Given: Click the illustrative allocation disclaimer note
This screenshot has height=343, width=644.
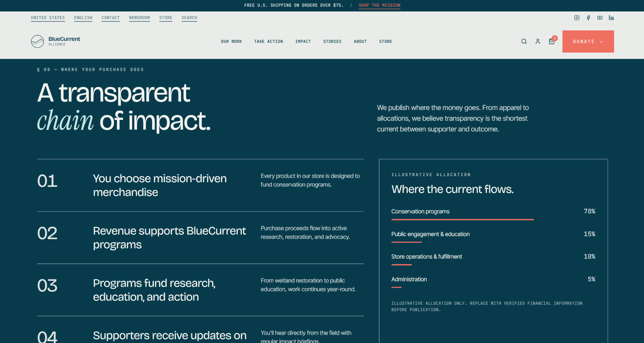Looking at the screenshot, I should [487, 306].
